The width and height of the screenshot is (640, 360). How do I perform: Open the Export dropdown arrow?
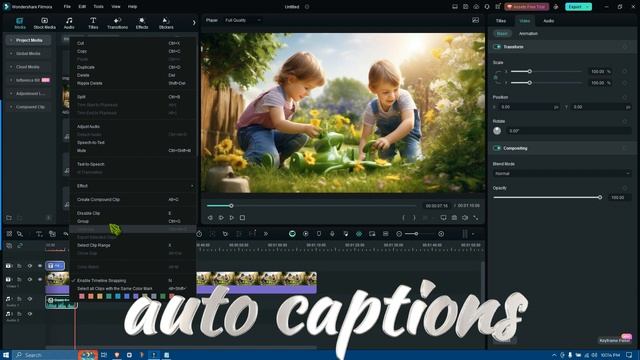587,7
